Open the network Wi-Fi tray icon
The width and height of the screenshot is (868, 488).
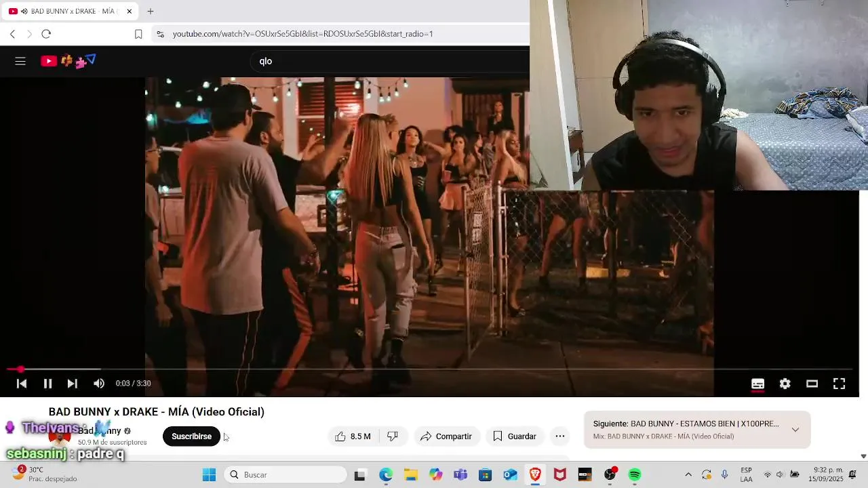coord(768,475)
